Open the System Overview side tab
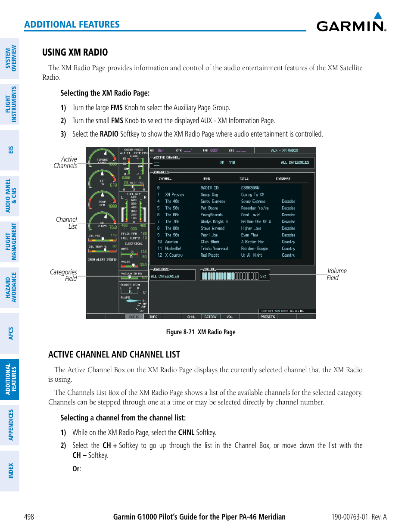The image size is (411, 532). [9, 58]
